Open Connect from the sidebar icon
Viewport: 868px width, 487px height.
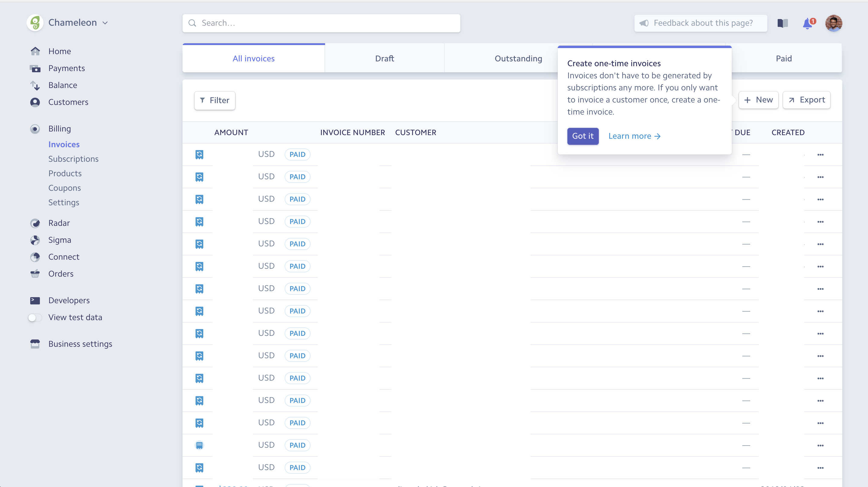35,257
